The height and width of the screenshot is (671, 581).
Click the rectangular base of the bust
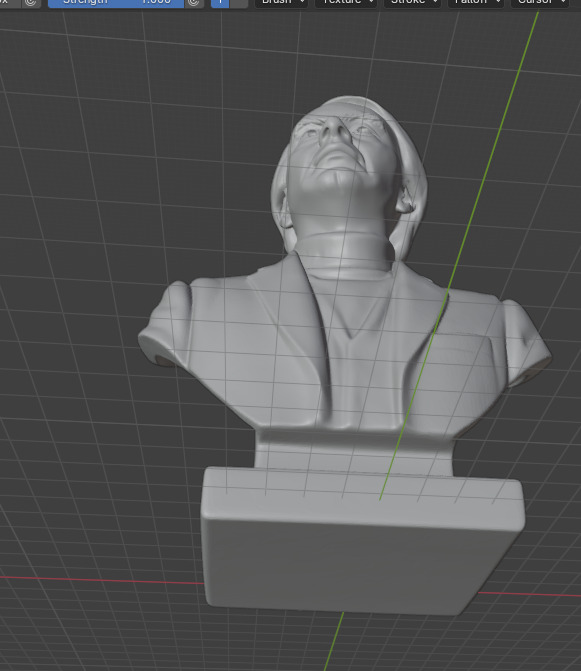click(x=362, y=541)
